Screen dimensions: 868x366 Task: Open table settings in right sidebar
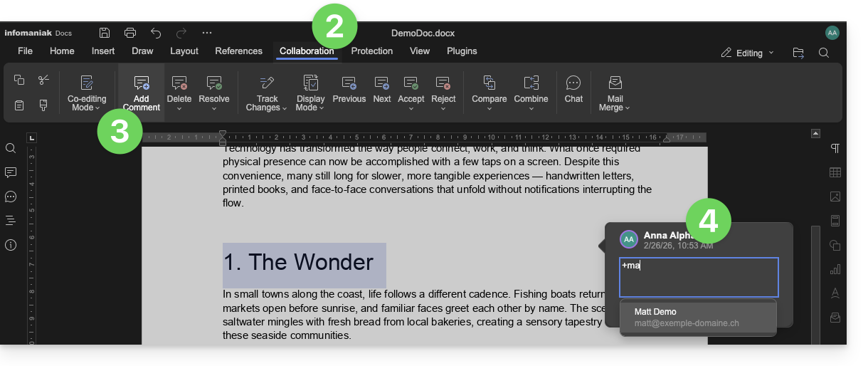click(x=835, y=172)
